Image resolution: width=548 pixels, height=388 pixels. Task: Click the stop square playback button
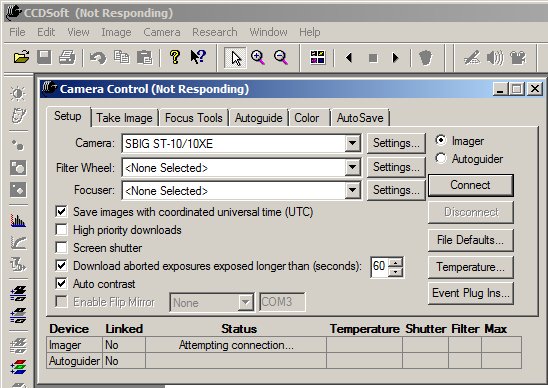(x=373, y=58)
